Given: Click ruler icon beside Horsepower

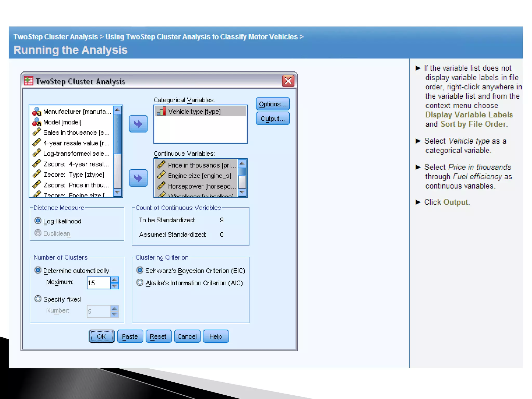Looking at the screenshot, I should point(161,186).
